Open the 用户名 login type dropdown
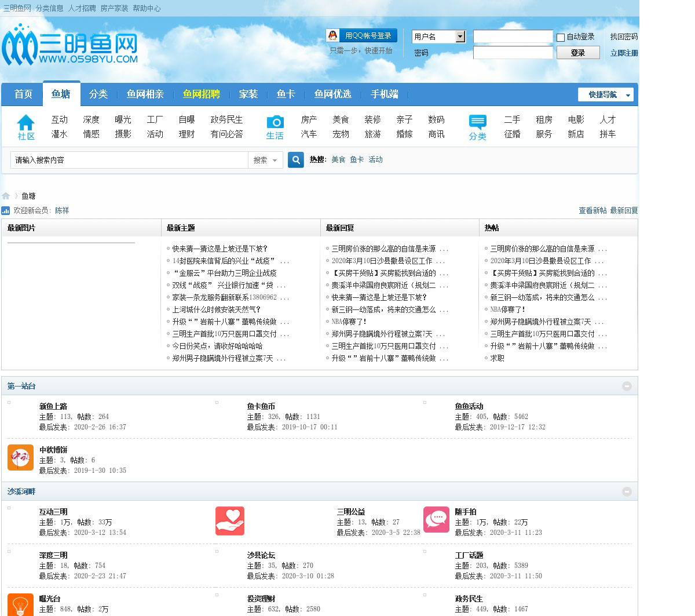695x616 pixels. [460, 37]
